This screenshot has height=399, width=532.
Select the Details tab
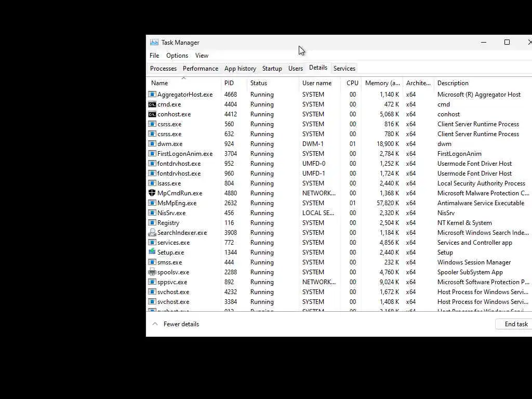click(318, 68)
